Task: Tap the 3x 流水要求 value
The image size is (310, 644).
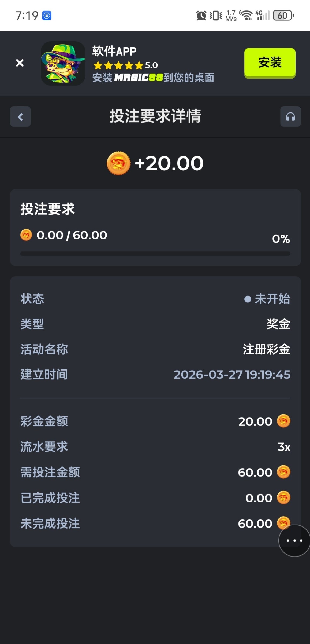Action: coord(284,447)
